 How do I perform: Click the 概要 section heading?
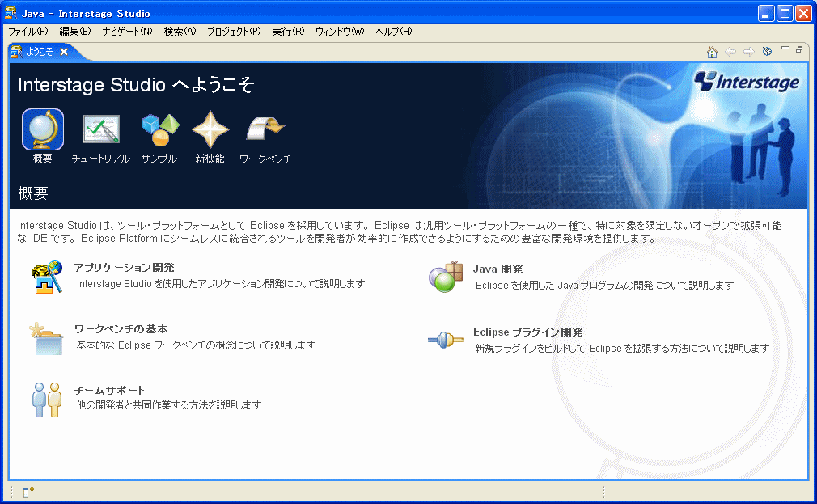point(33,193)
